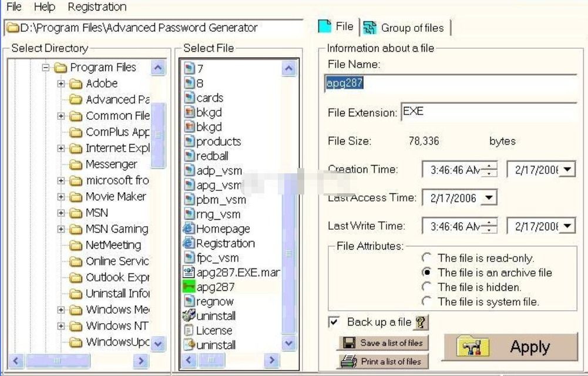Select the fpc_vsm file icon
The image size is (588, 376).
(189, 257)
